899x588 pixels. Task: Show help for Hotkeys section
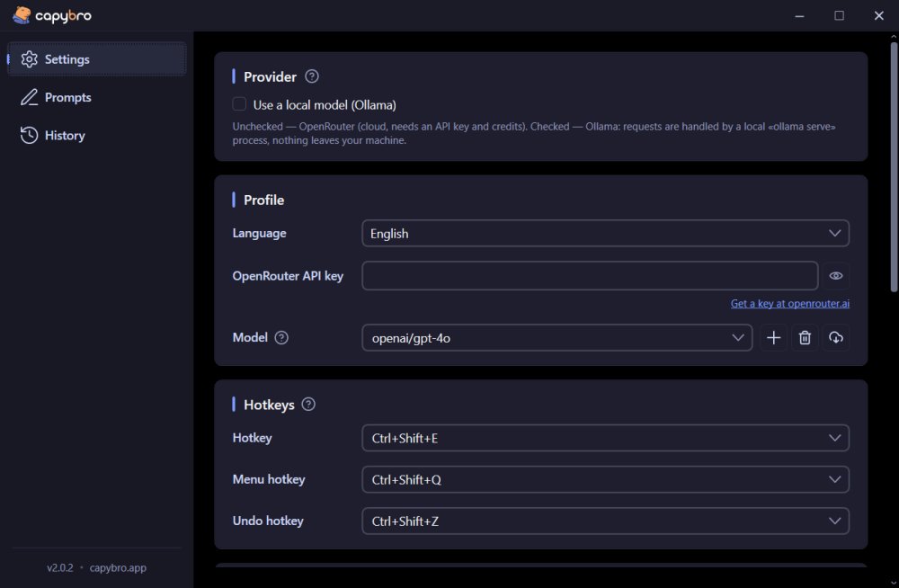[308, 405]
